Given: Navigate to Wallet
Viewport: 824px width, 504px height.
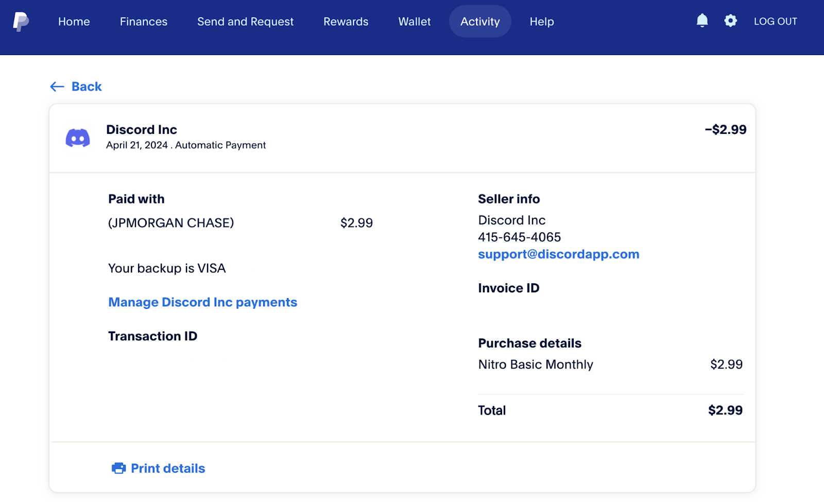Looking at the screenshot, I should [x=414, y=22].
